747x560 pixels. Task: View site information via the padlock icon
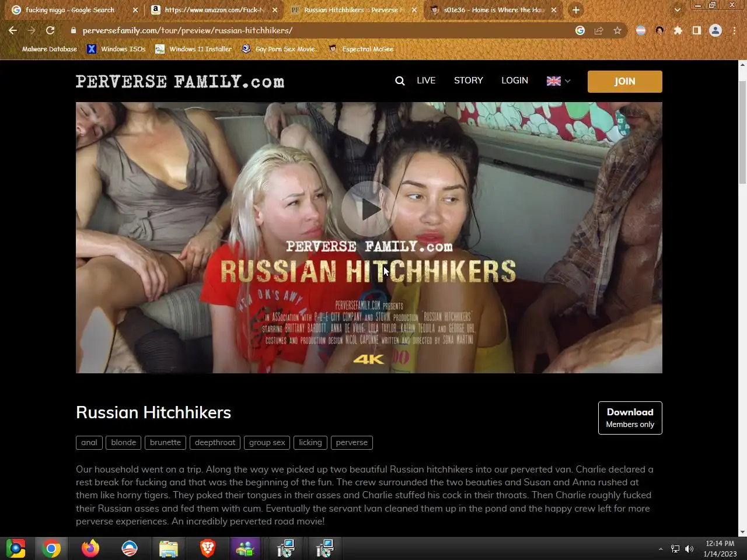(73, 30)
